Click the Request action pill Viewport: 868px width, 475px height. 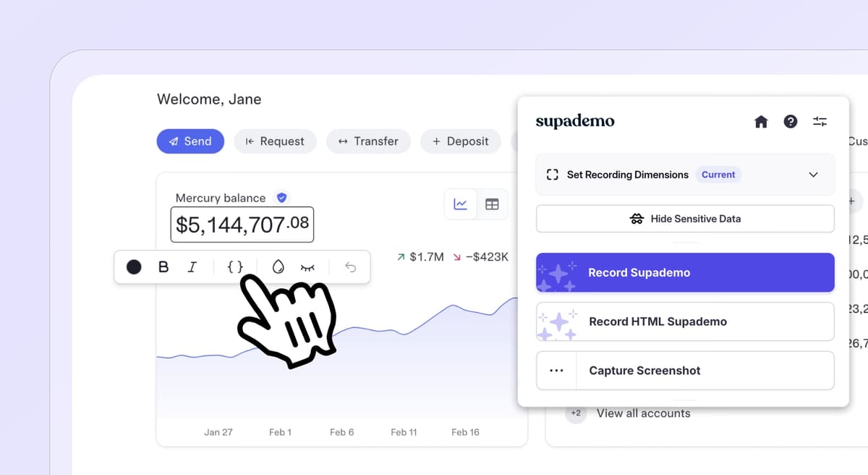(x=275, y=141)
